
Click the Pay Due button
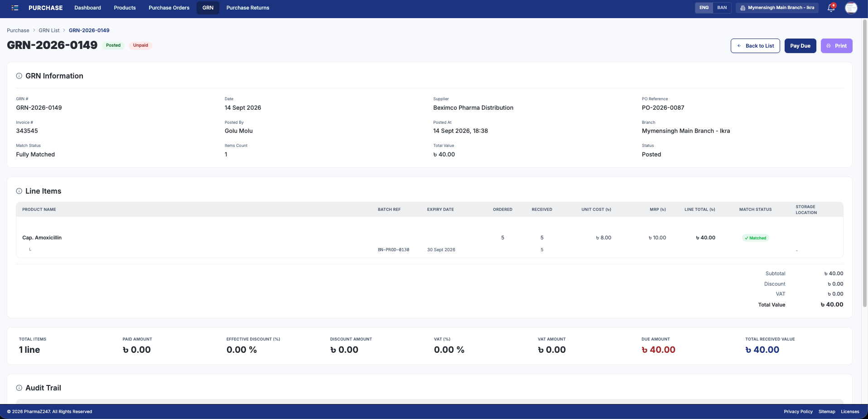coord(800,46)
